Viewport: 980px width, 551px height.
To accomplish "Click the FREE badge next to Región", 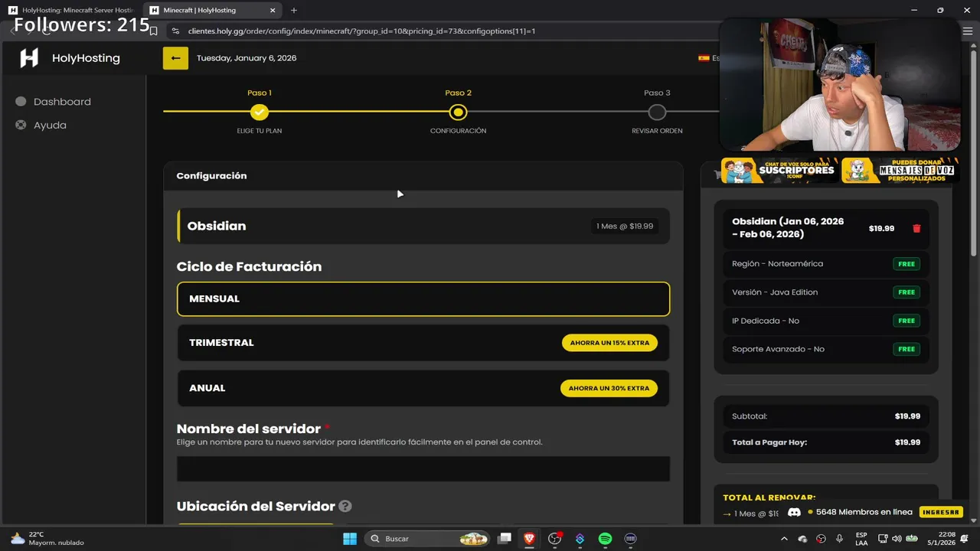I will coord(906,264).
